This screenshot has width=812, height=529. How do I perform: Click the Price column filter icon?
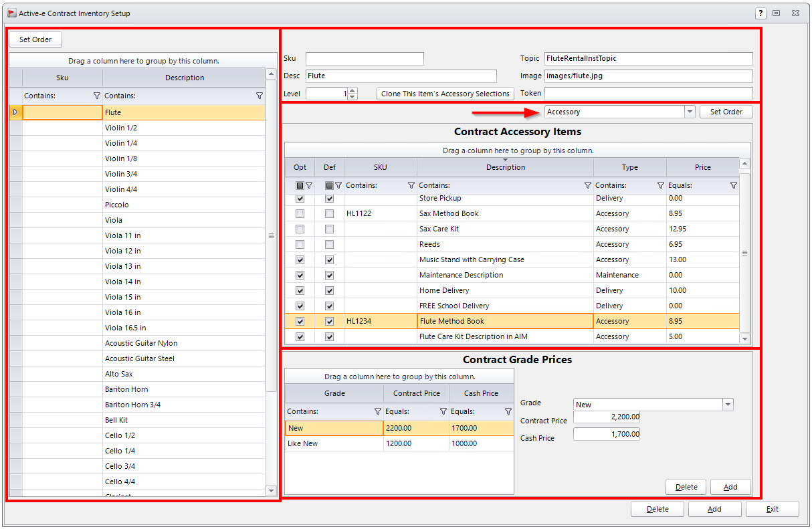[x=734, y=185]
